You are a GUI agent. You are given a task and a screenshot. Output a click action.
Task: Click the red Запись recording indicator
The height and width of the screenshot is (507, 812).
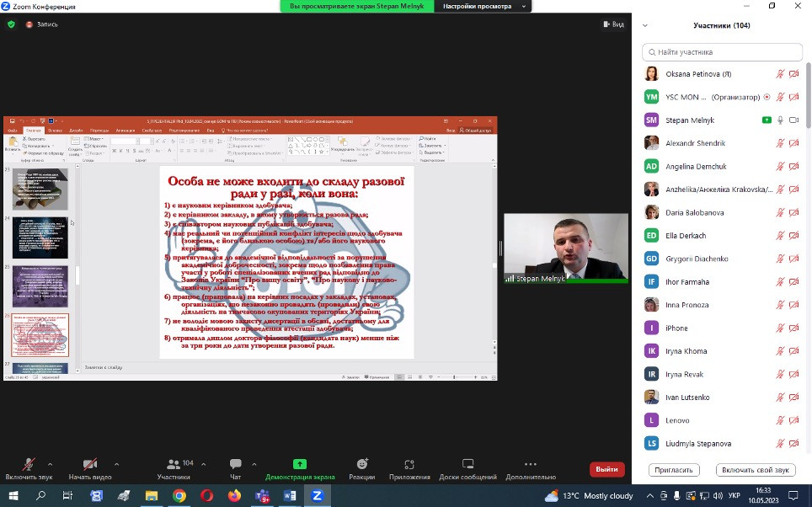[42, 24]
